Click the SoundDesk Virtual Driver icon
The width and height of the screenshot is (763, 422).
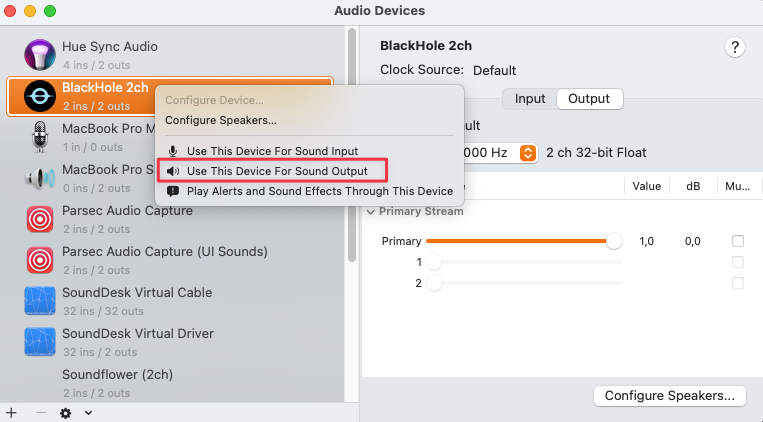point(40,342)
